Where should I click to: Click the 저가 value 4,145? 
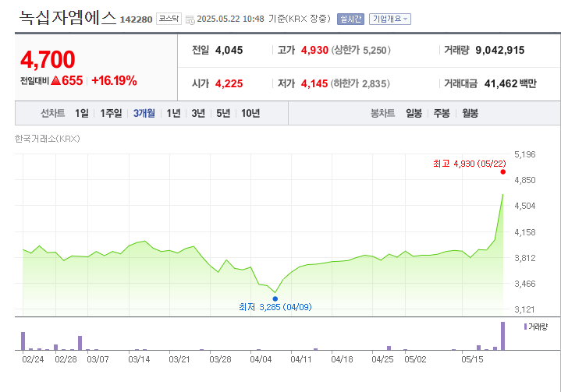[314, 83]
